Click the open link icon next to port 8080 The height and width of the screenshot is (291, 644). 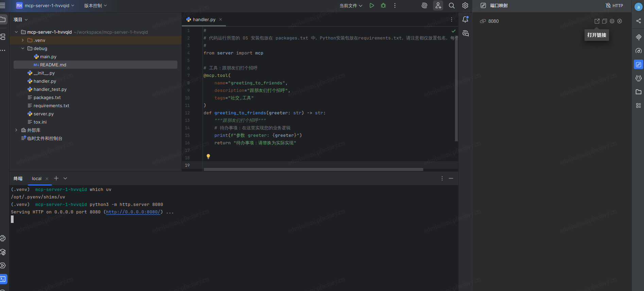tap(597, 21)
